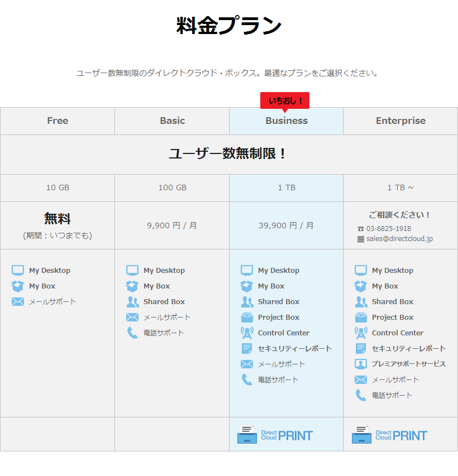
Task: Click the Enterprise column header
Action: [400, 121]
